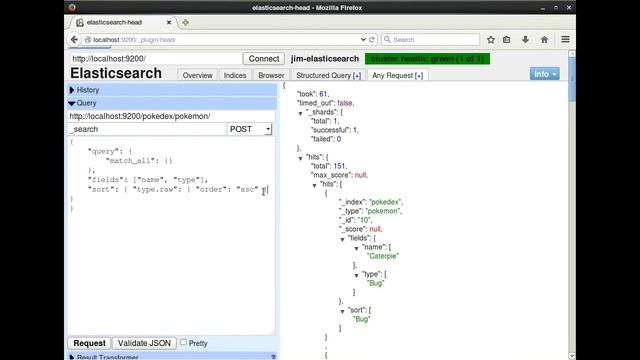Collapse the outer "hits" object node

pyautogui.click(x=300, y=158)
